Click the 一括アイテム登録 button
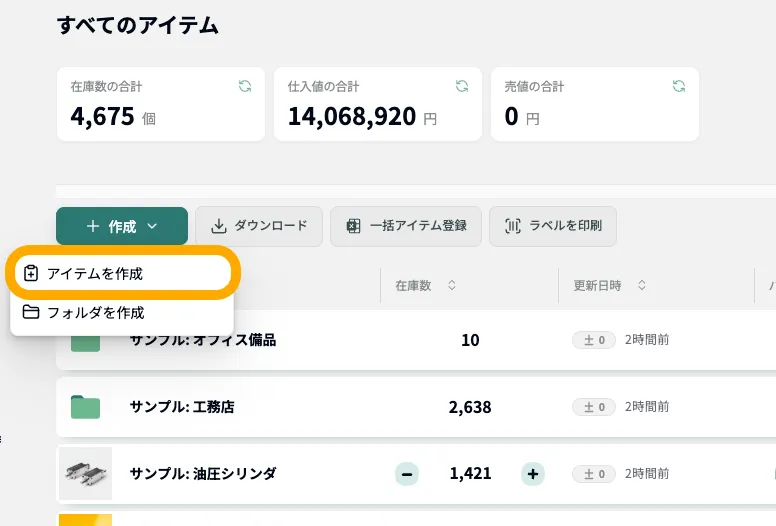Screen dimensions: 776x526 (406, 226)
